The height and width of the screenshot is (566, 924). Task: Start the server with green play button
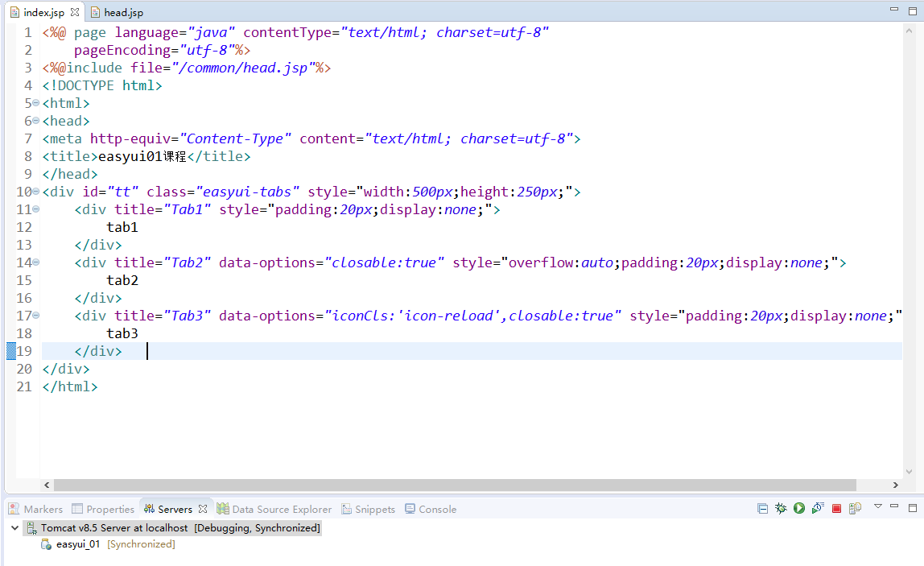tap(799, 508)
